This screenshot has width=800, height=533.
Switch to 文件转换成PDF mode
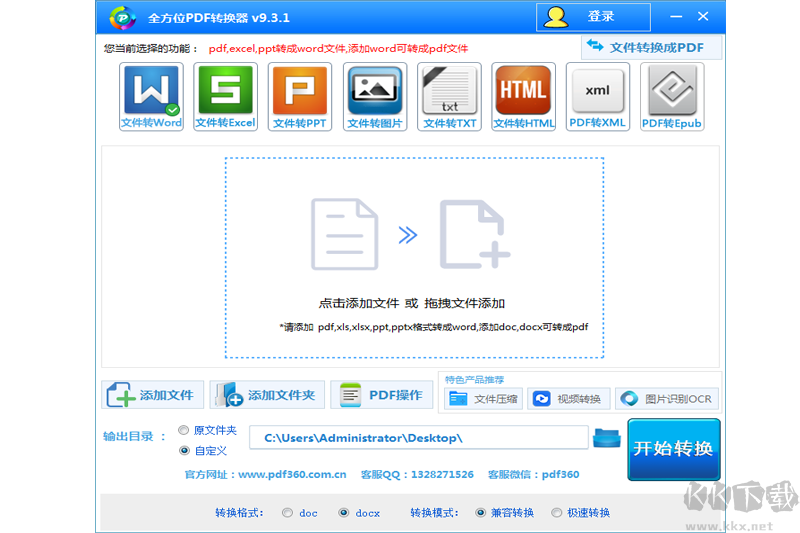tap(652, 47)
